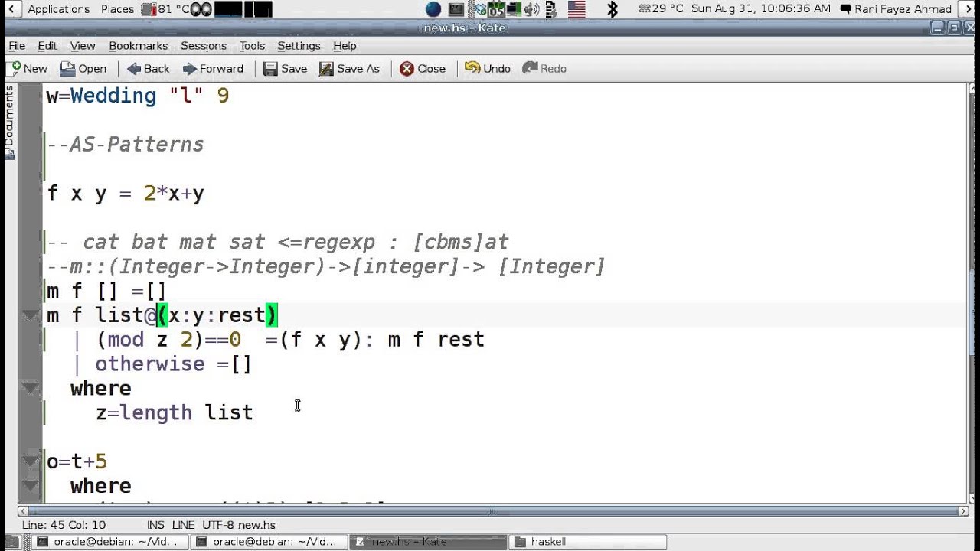This screenshot has width=980, height=551.
Task: Open the Documents side panel tab
Action: tap(9, 121)
